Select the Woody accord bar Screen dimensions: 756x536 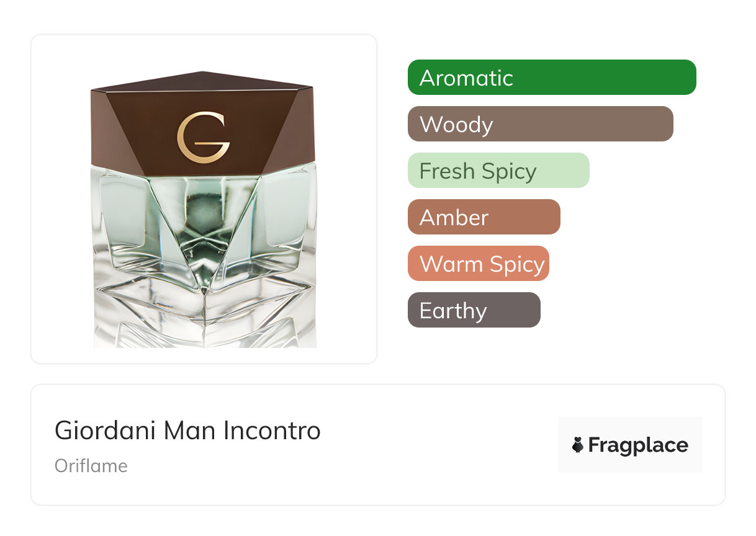click(x=540, y=124)
